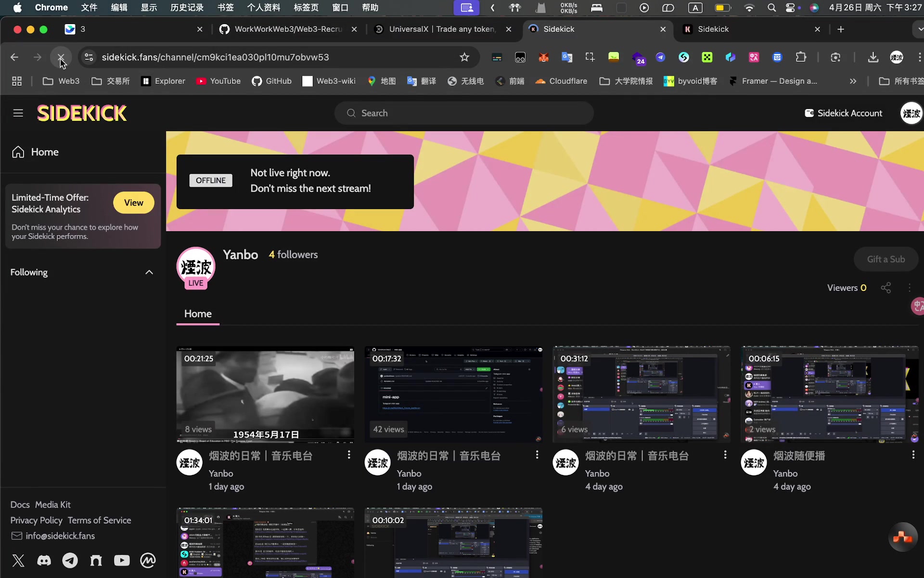This screenshot has width=924, height=578.
Task: Open Sidekick Account
Action: coord(843,113)
